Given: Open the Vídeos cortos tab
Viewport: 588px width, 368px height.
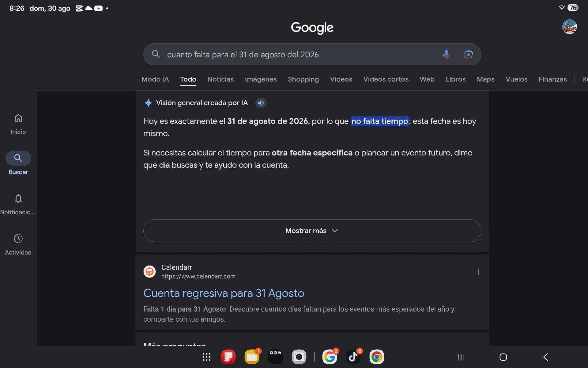Looking at the screenshot, I should click(386, 79).
